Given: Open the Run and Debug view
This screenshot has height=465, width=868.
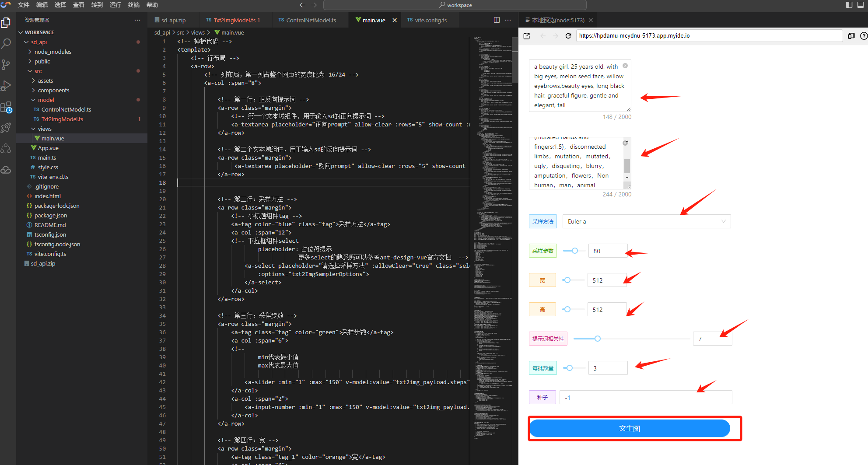Looking at the screenshot, I should click(x=6, y=86).
